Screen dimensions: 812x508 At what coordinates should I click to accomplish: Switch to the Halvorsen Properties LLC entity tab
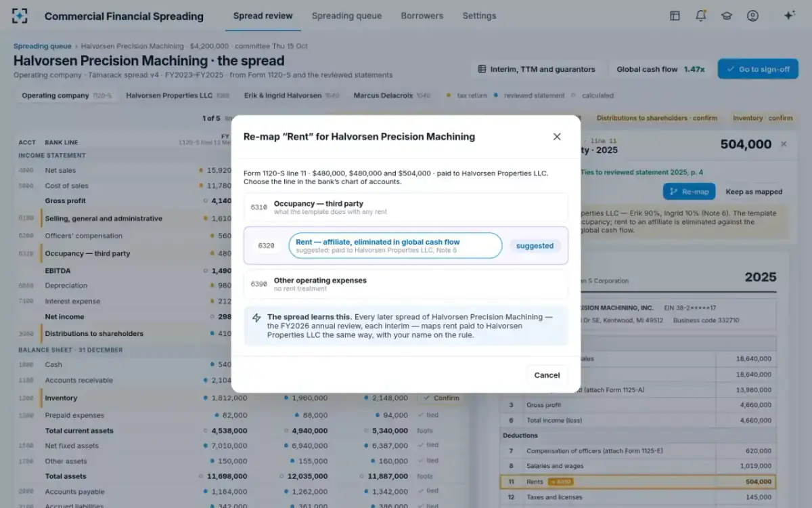point(177,96)
